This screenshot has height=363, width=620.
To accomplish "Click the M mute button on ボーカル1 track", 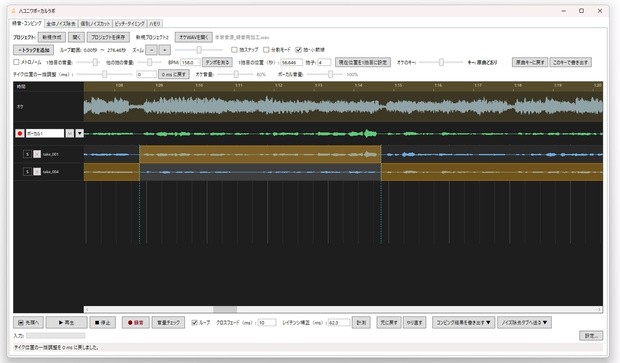I will (x=70, y=133).
